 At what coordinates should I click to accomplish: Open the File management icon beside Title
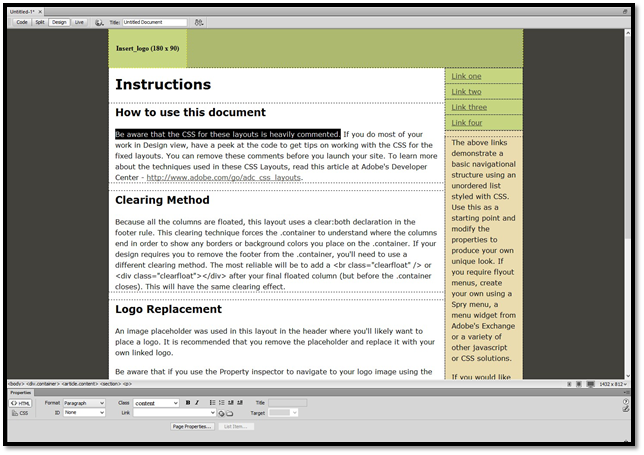tap(199, 22)
